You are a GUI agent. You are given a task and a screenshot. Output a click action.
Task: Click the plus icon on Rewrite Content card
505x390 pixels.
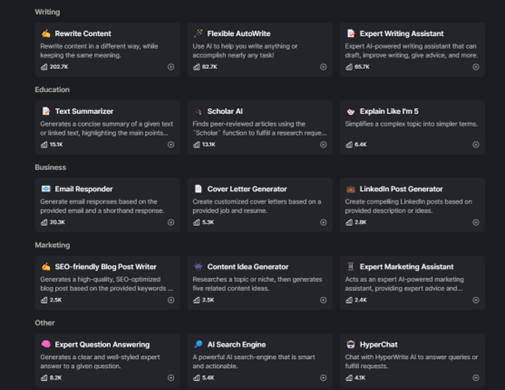tap(171, 67)
